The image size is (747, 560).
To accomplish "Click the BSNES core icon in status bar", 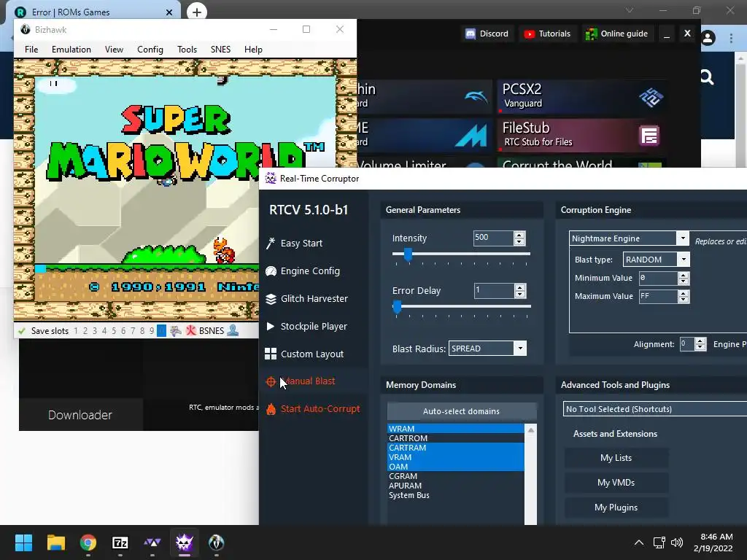I will coord(190,330).
